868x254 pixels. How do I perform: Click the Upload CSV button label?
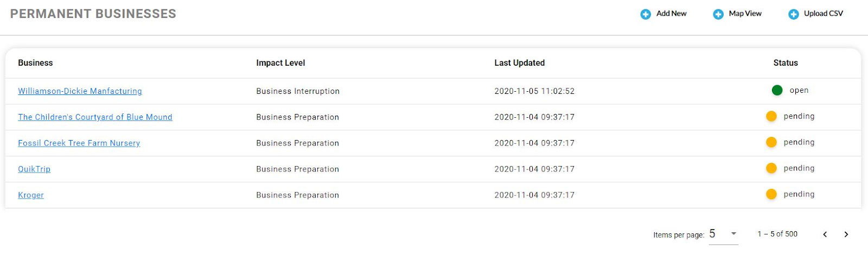tap(824, 14)
